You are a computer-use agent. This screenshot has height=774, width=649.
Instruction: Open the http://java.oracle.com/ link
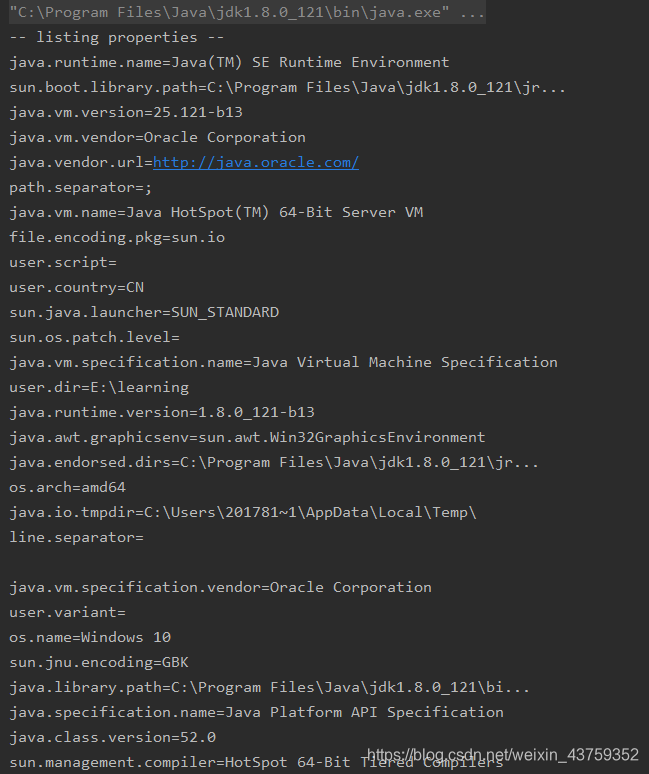click(255, 162)
